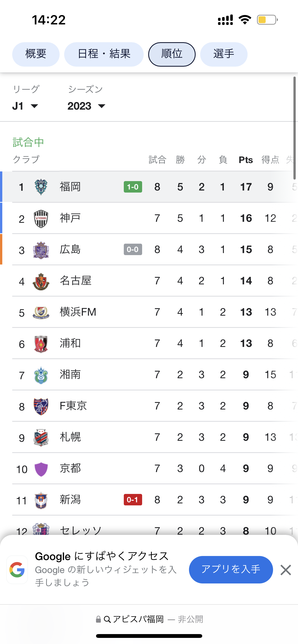Switch to the 日程・結果 tab
298x644 pixels.
104,54
